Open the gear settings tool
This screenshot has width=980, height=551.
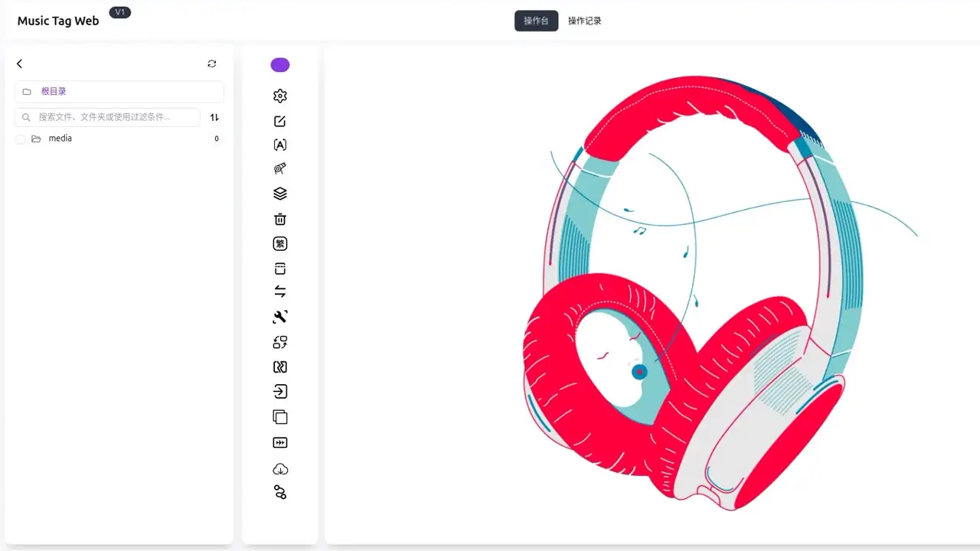point(280,96)
